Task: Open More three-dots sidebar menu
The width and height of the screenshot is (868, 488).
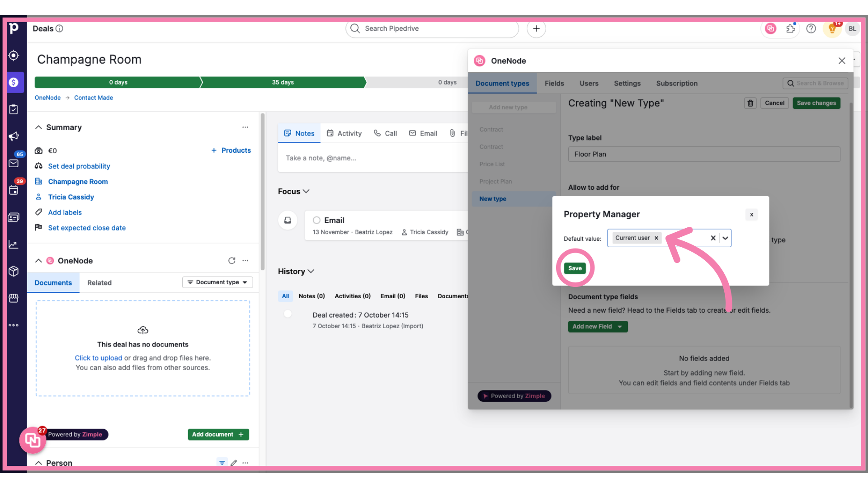Action: point(14,325)
